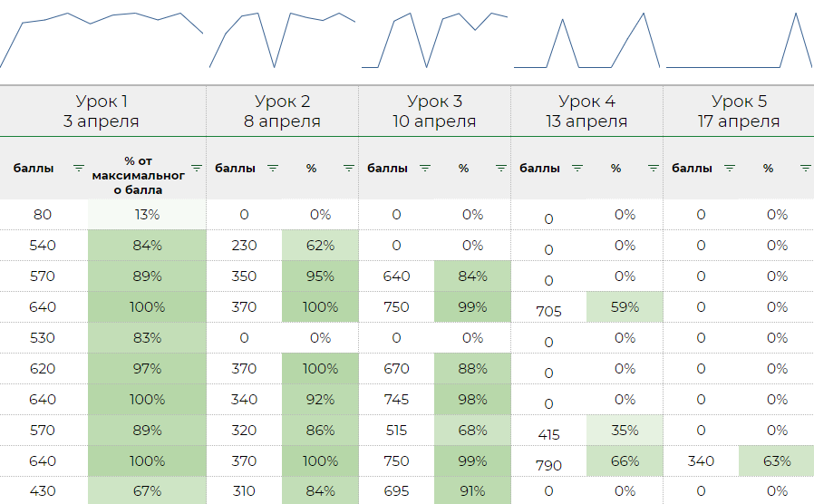Click the cell showing 790 points
814x504 pixels.
coord(548,465)
